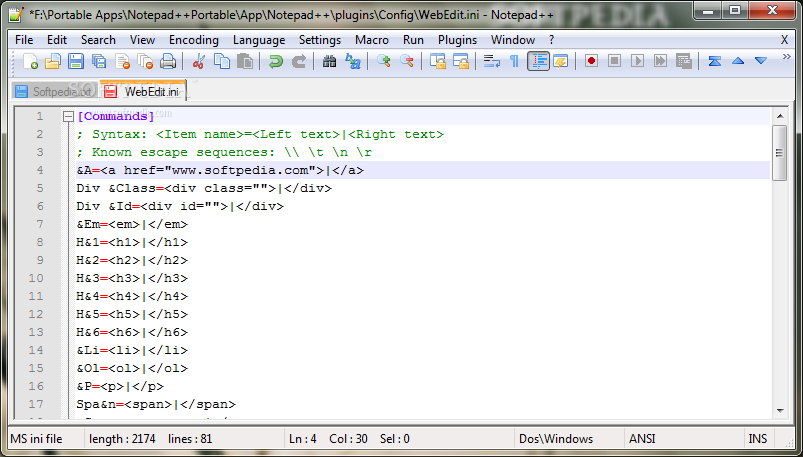This screenshot has height=457, width=803.
Task: Click the synchronize horizontal scrolling icon
Action: point(461,61)
